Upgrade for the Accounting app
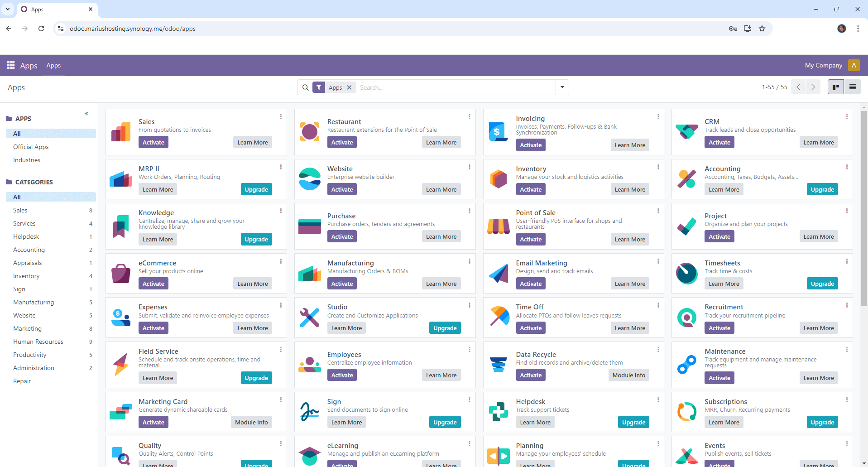Screen dimensions: 868x467 [x=822, y=189]
